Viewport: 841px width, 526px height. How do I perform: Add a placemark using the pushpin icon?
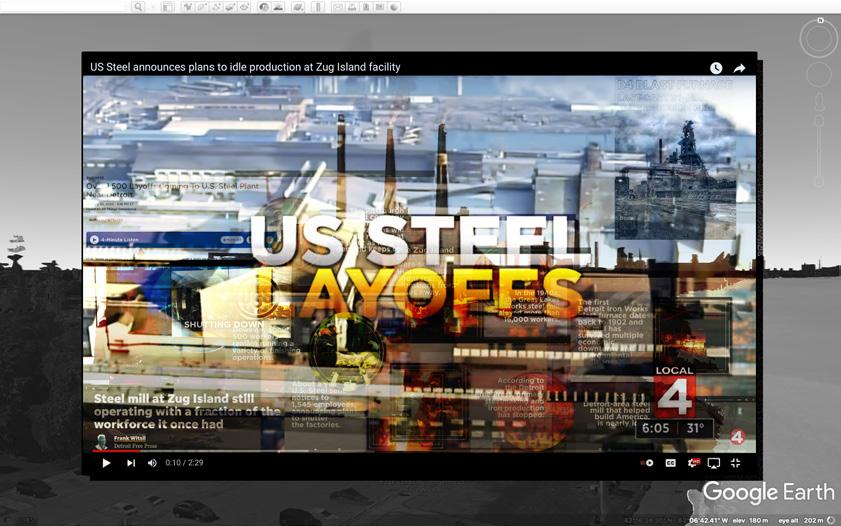click(188, 7)
